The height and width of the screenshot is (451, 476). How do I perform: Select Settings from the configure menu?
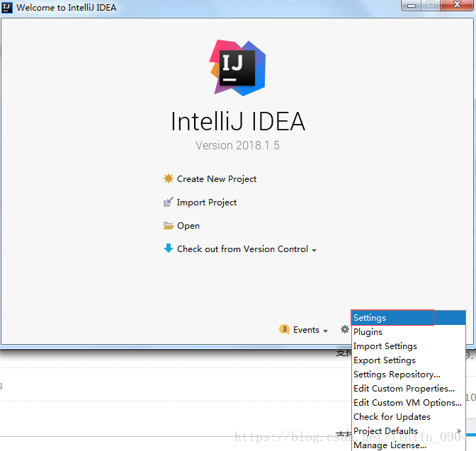click(408, 318)
